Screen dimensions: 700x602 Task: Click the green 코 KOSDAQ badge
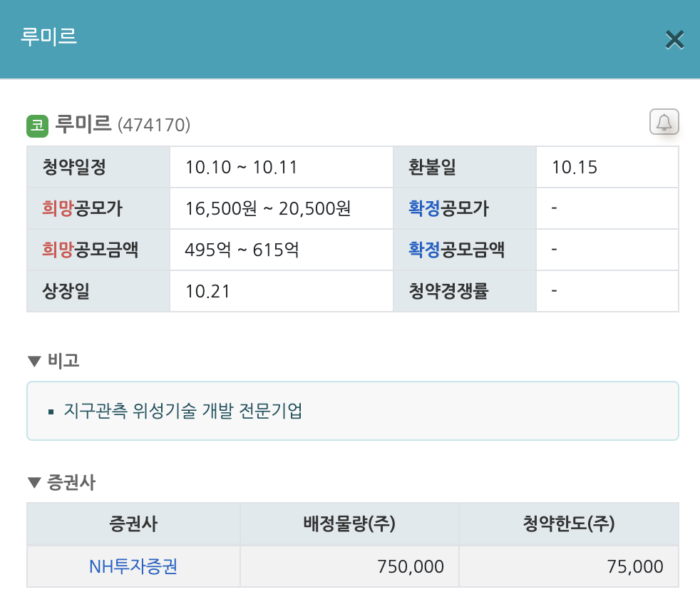point(38,126)
